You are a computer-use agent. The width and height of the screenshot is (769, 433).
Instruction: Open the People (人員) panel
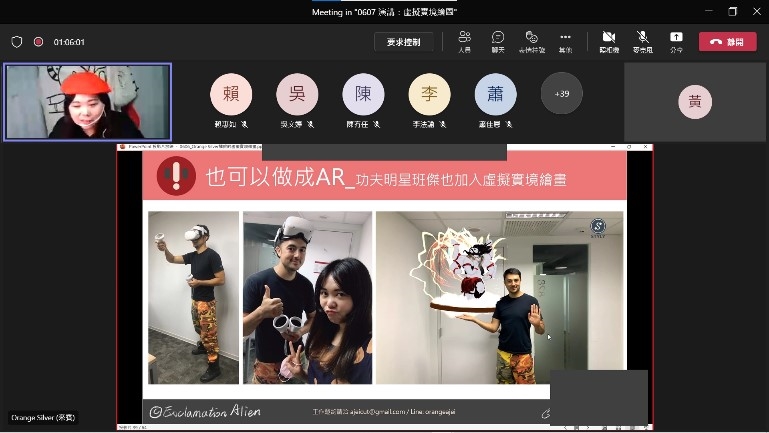[464, 40]
